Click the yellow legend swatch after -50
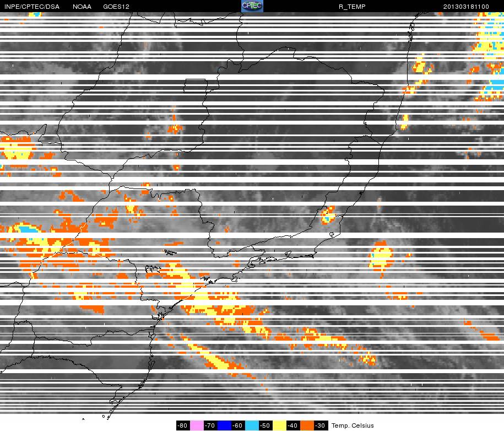 279,425
